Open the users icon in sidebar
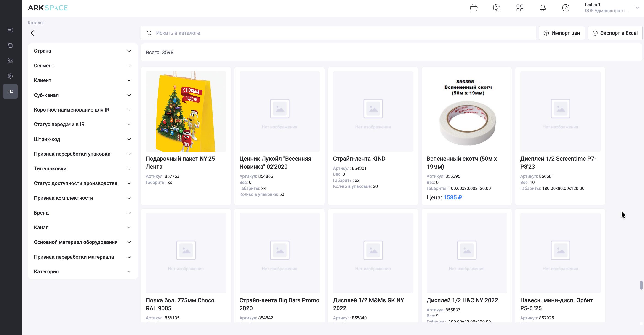This screenshot has height=335, width=644. coord(10,61)
